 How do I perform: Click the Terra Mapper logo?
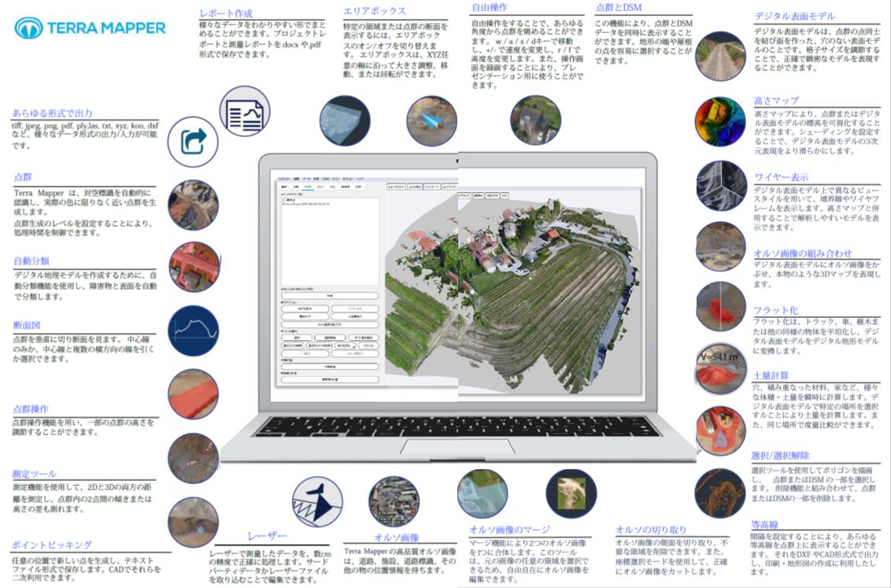(x=90, y=28)
